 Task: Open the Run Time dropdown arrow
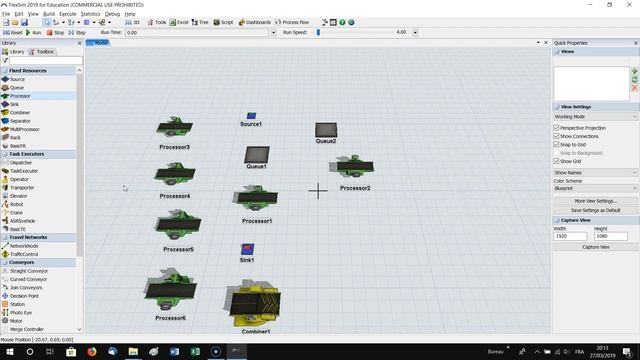pos(273,33)
